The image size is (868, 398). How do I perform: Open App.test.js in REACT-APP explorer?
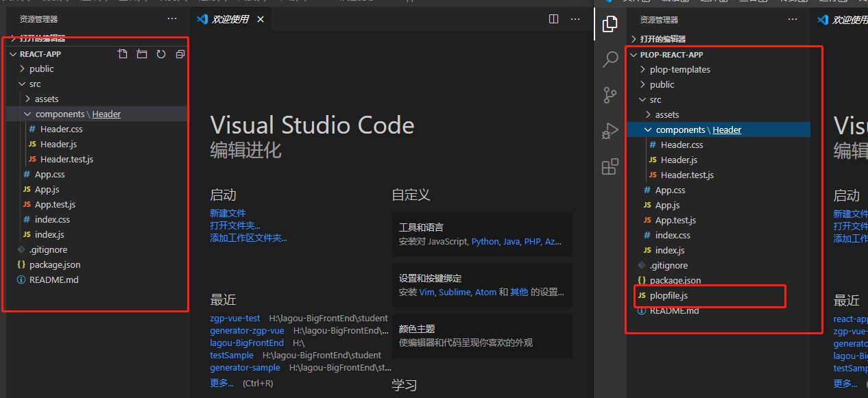(x=55, y=204)
